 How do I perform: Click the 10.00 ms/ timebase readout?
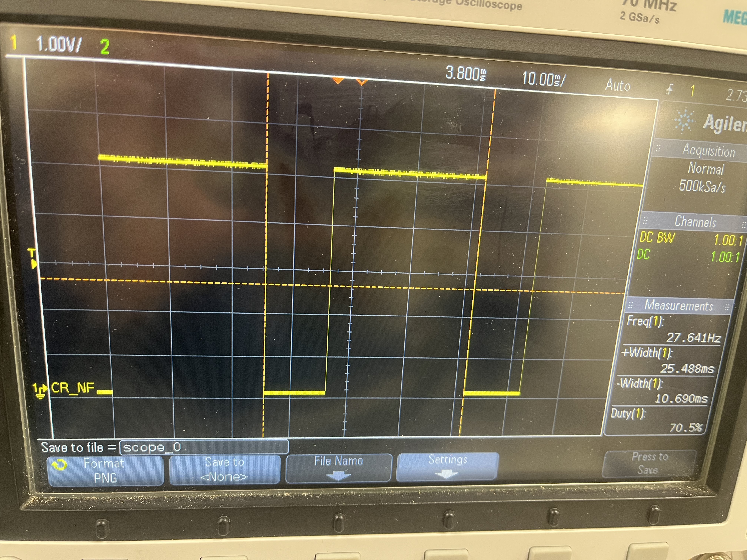pyautogui.click(x=543, y=79)
